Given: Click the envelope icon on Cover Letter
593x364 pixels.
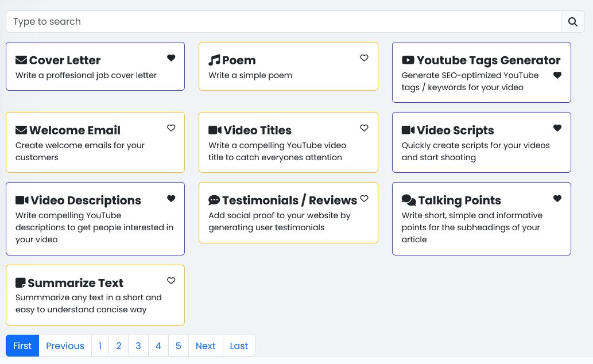Looking at the screenshot, I should pyautogui.click(x=21, y=60).
